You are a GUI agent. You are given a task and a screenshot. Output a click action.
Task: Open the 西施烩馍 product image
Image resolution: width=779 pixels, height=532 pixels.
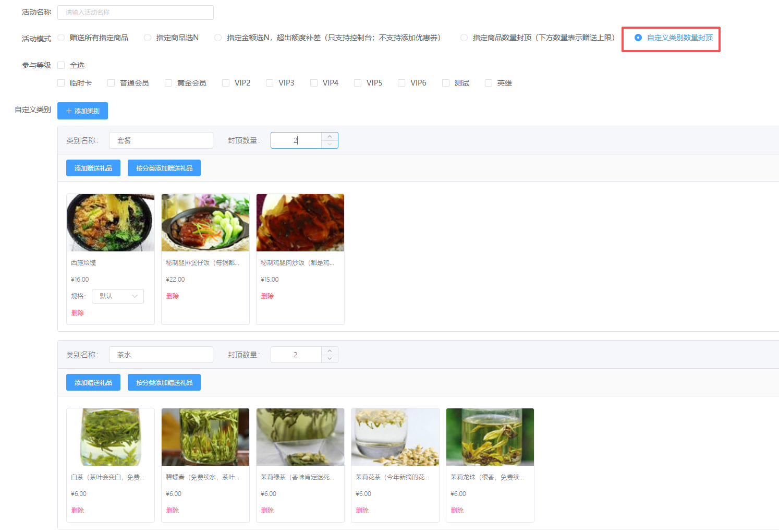[111, 223]
